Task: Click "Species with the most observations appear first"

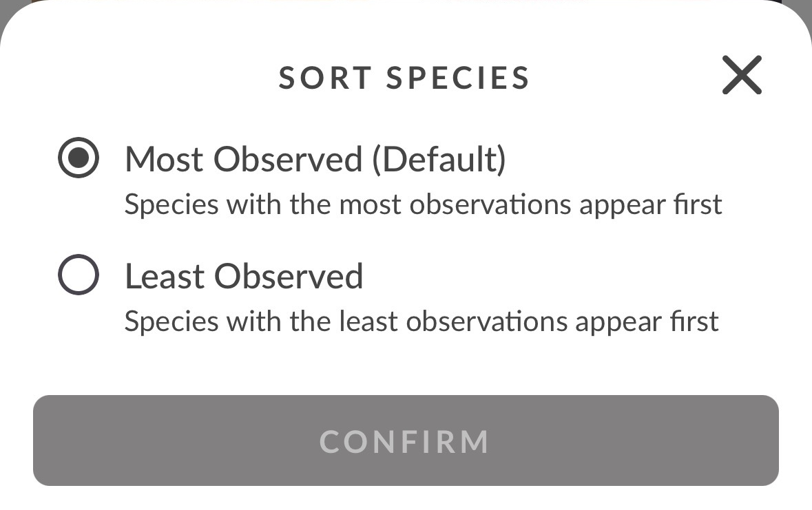Action: point(423,204)
